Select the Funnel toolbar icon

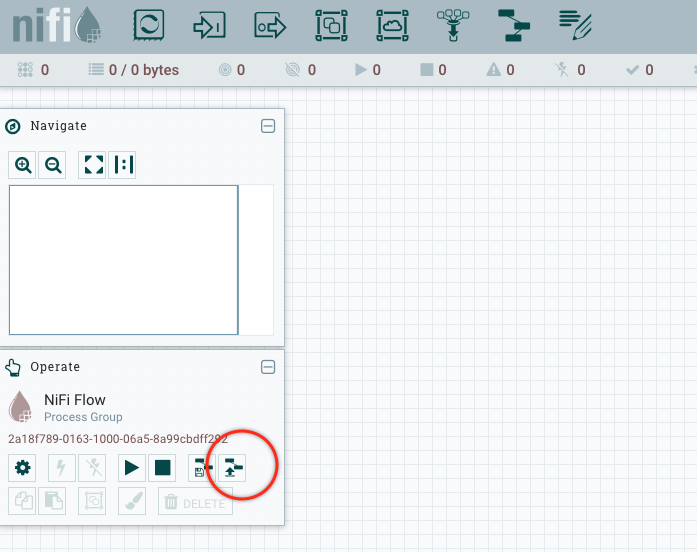click(453, 25)
